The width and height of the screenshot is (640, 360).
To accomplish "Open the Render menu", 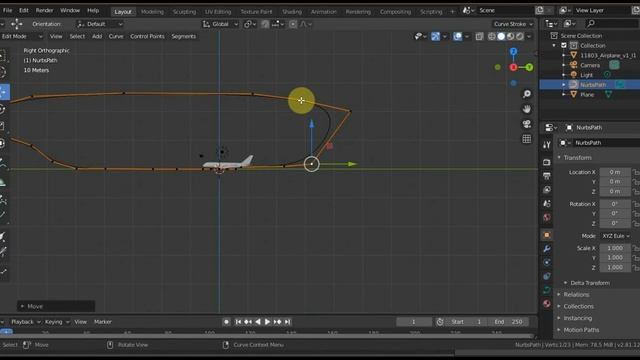I will coord(44,10).
